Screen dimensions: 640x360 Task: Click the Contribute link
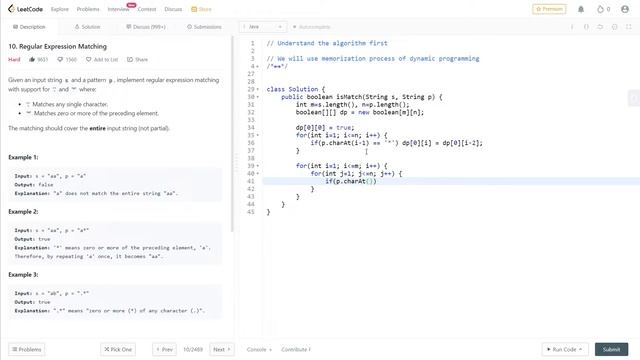296,349
